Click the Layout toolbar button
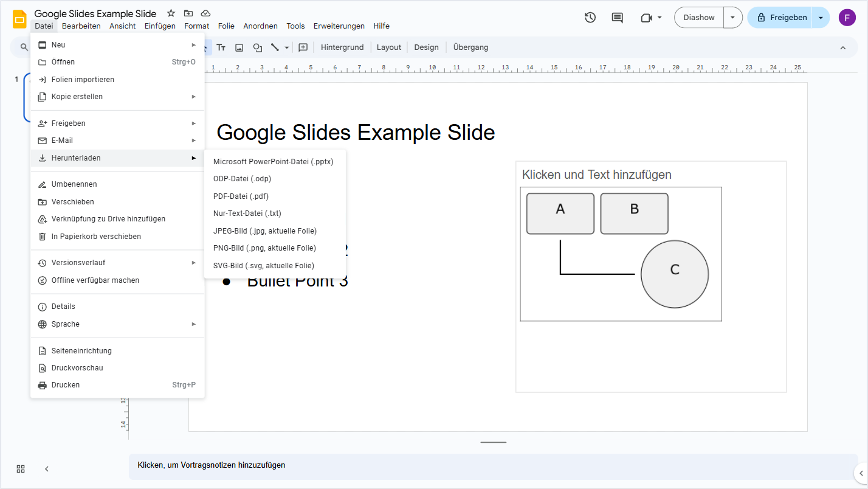This screenshot has height=489, width=868. click(x=389, y=47)
